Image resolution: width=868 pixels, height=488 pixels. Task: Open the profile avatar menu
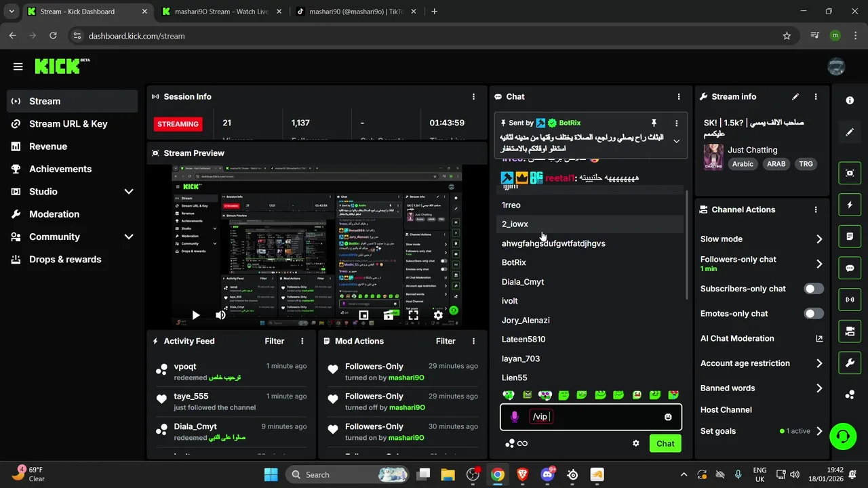(836, 66)
